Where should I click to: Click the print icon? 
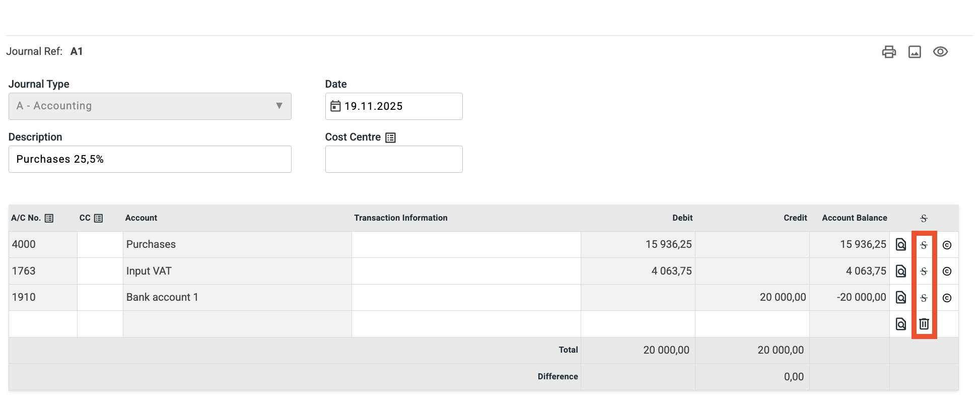tap(889, 52)
